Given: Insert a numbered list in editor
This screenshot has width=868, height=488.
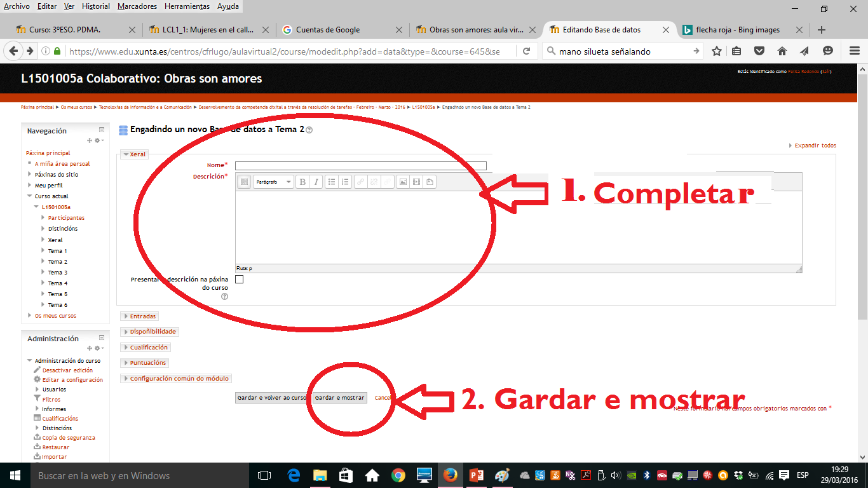Looking at the screenshot, I should [344, 182].
